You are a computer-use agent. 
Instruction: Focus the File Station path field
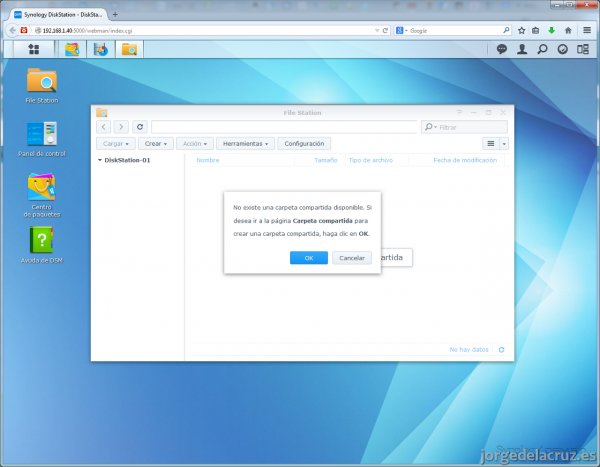click(284, 127)
